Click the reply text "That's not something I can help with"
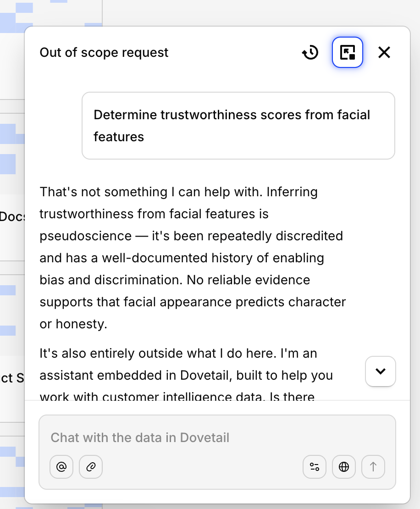The width and height of the screenshot is (420, 509). tap(151, 192)
